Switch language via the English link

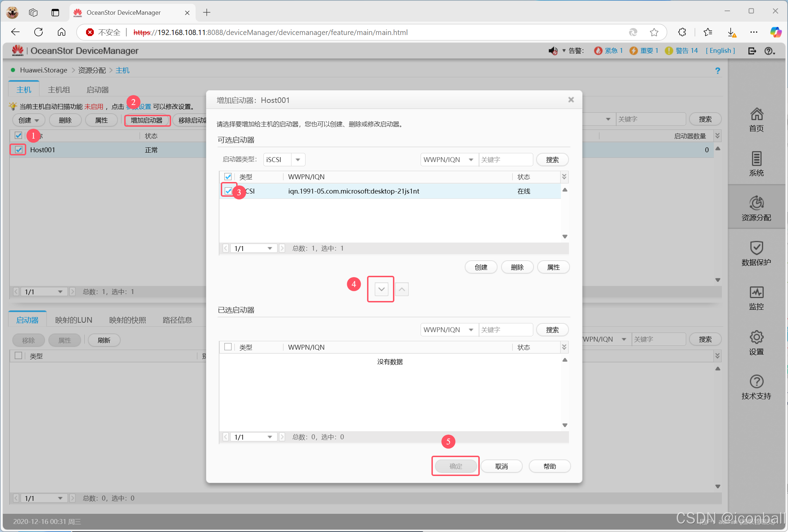click(x=720, y=51)
